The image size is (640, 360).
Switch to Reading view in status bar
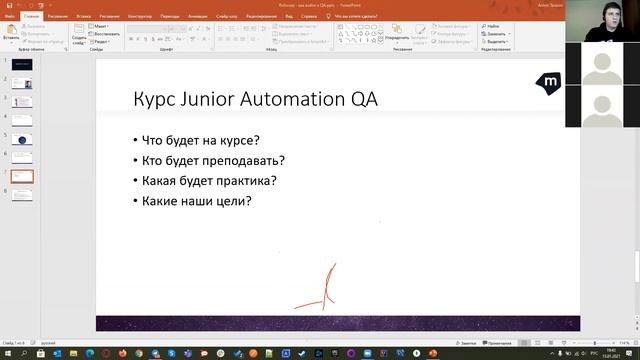(551, 343)
